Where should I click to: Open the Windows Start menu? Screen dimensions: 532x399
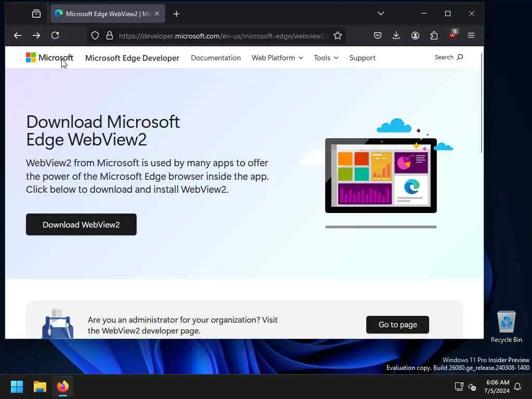(17, 387)
